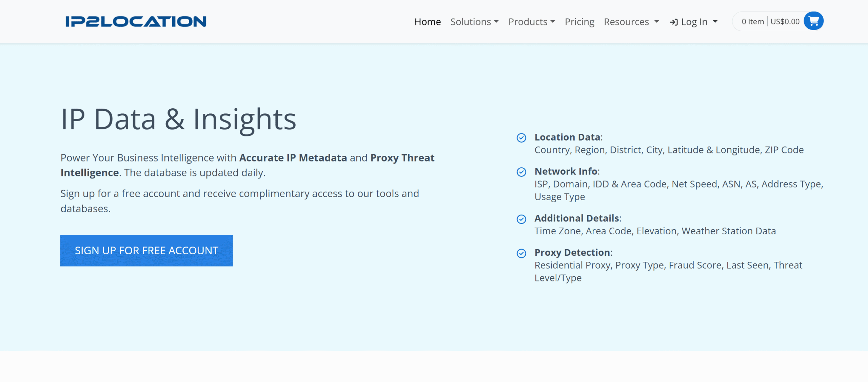Click the Network Info checkmark icon
868x382 pixels.
tap(521, 172)
